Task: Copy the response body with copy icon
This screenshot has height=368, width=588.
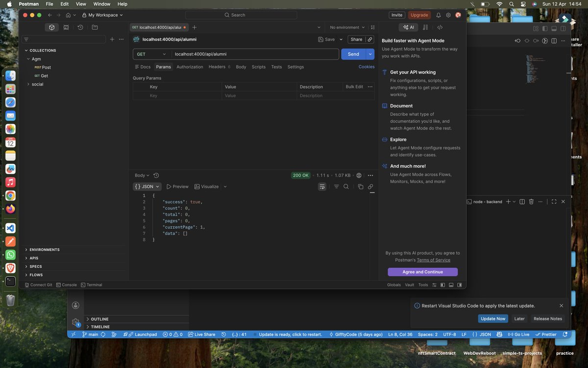Action: click(x=361, y=186)
